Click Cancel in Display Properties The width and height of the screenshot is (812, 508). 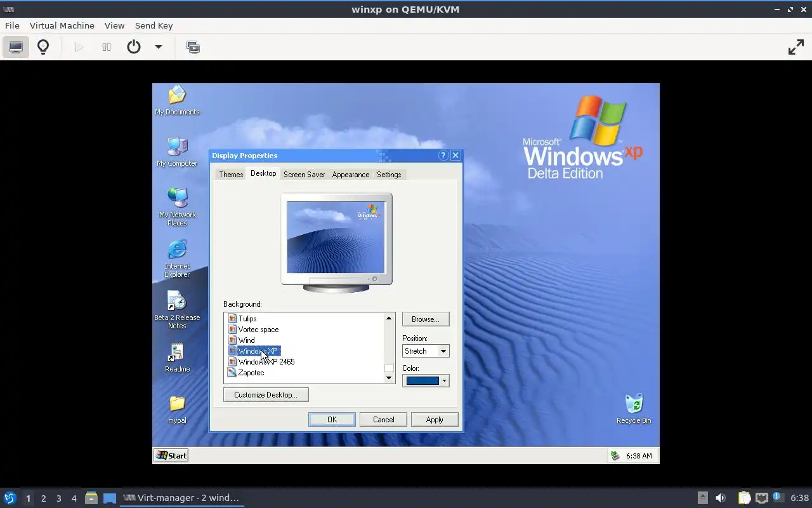coord(383,420)
